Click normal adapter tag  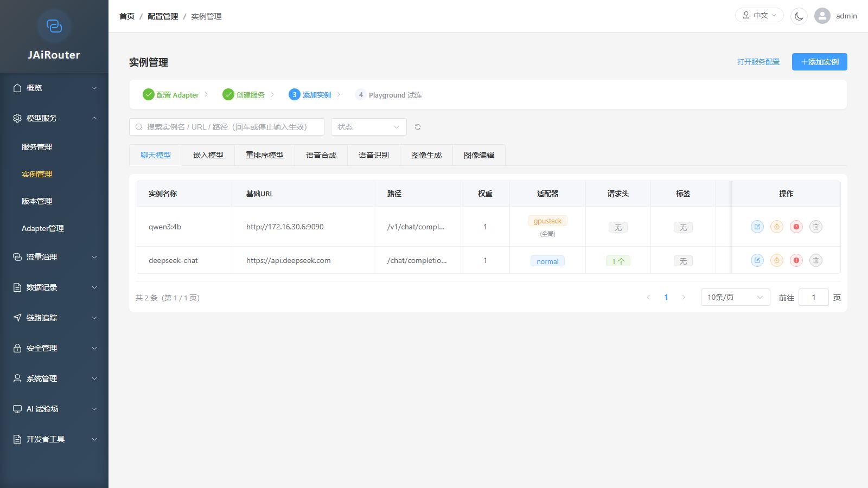[547, 261]
